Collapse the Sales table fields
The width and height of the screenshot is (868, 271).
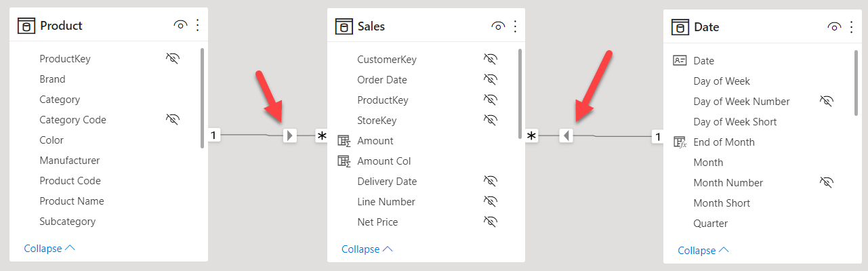click(x=367, y=249)
